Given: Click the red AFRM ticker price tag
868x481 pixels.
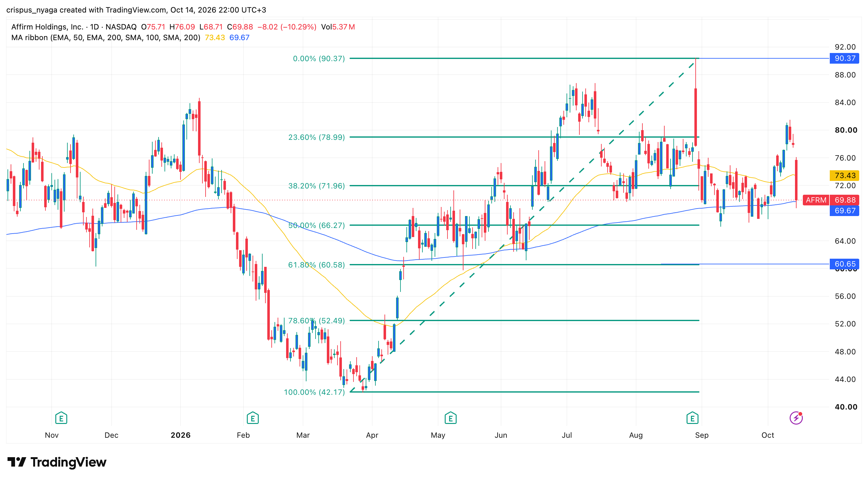Looking at the screenshot, I should point(816,200).
